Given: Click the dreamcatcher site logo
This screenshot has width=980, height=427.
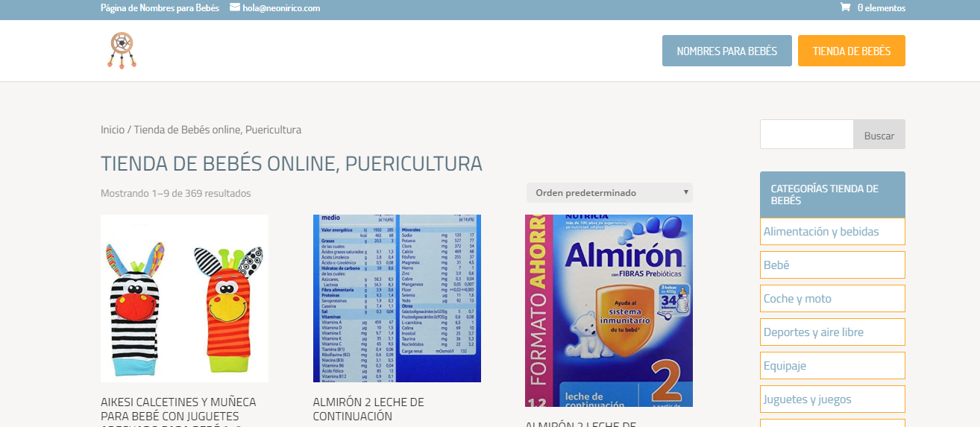Looking at the screenshot, I should 122,51.
